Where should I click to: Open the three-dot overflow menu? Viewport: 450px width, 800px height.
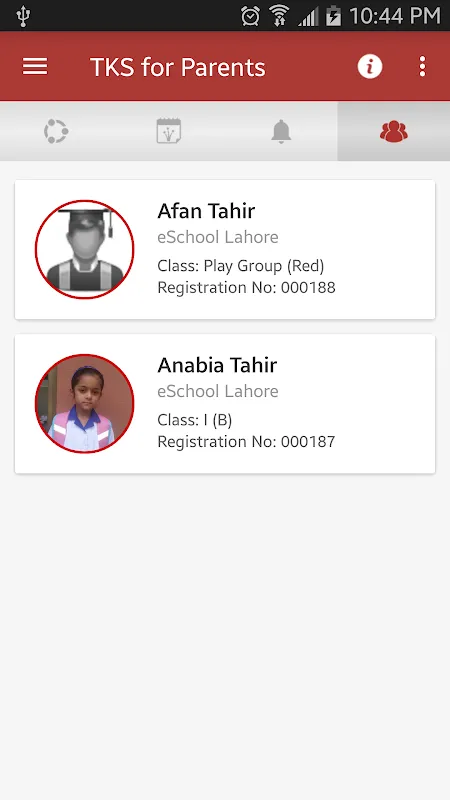(422, 66)
